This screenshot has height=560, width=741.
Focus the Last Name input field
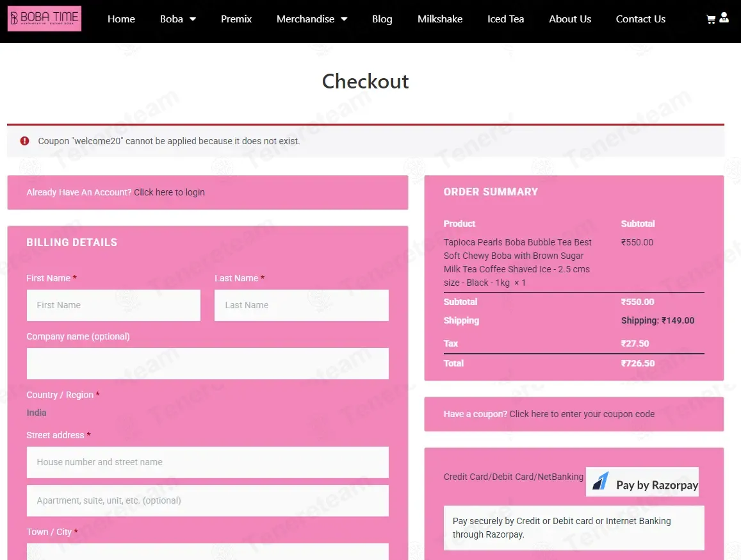point(302,306)
